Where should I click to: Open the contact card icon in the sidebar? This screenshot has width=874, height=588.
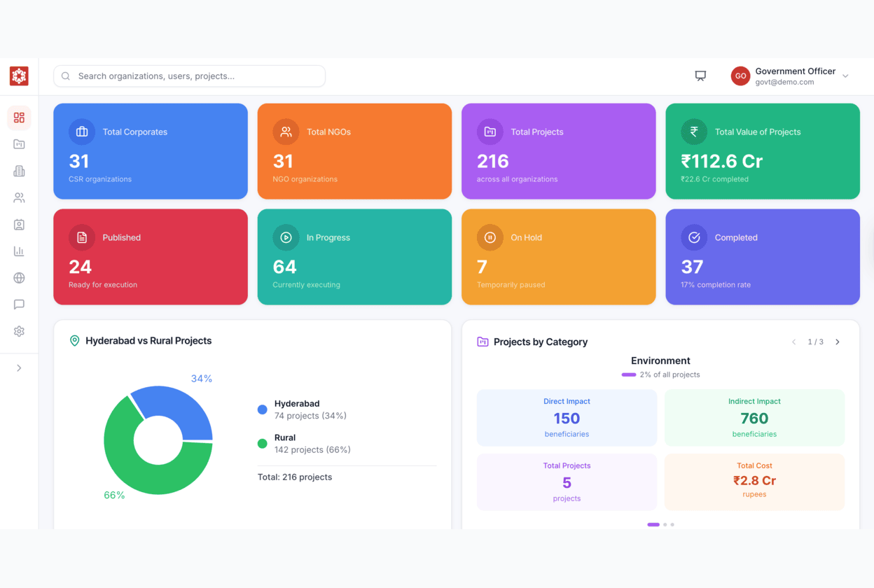click(x=19, y=224)
